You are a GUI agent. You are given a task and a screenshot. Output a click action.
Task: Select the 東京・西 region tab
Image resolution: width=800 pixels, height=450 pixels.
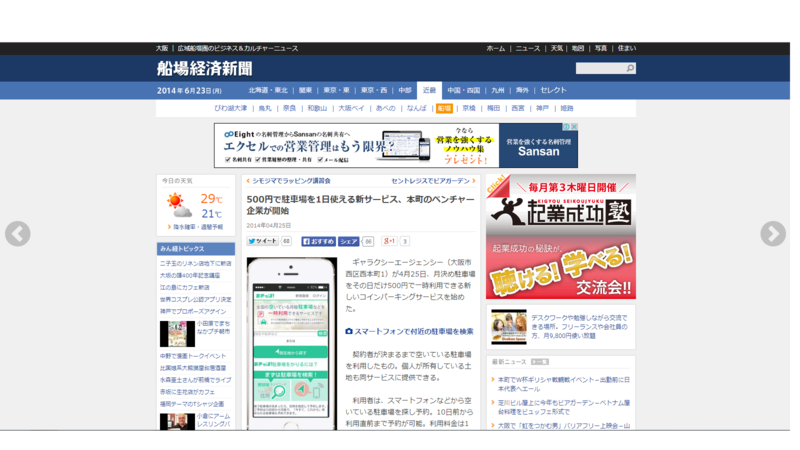tap(374, 90)
